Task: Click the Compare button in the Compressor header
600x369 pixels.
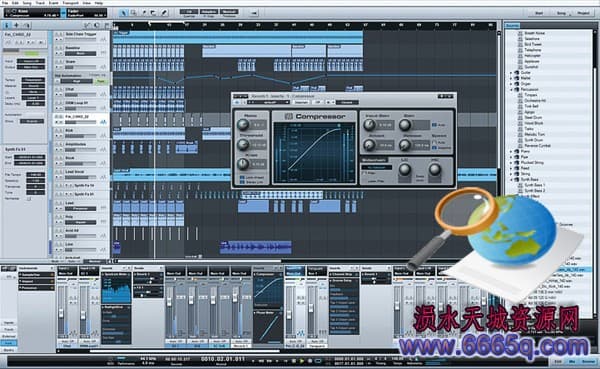Action: [x=301, y=102]
